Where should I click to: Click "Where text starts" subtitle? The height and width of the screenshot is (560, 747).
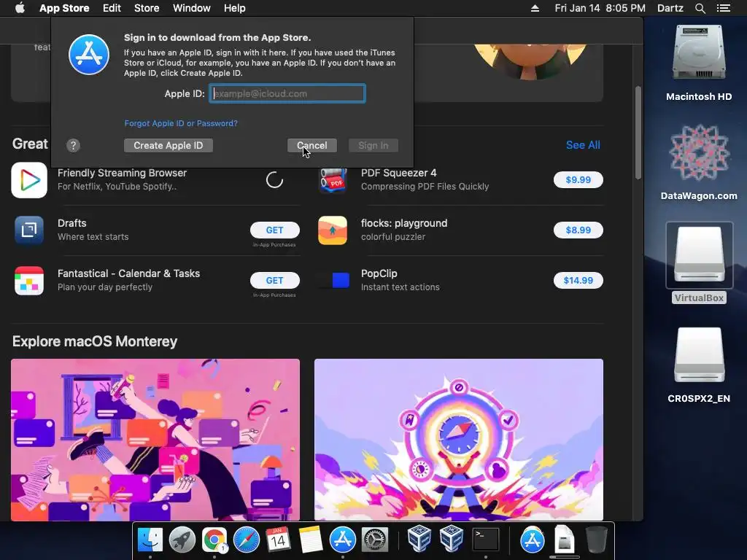pyautogui.click(x=93, y=237)
